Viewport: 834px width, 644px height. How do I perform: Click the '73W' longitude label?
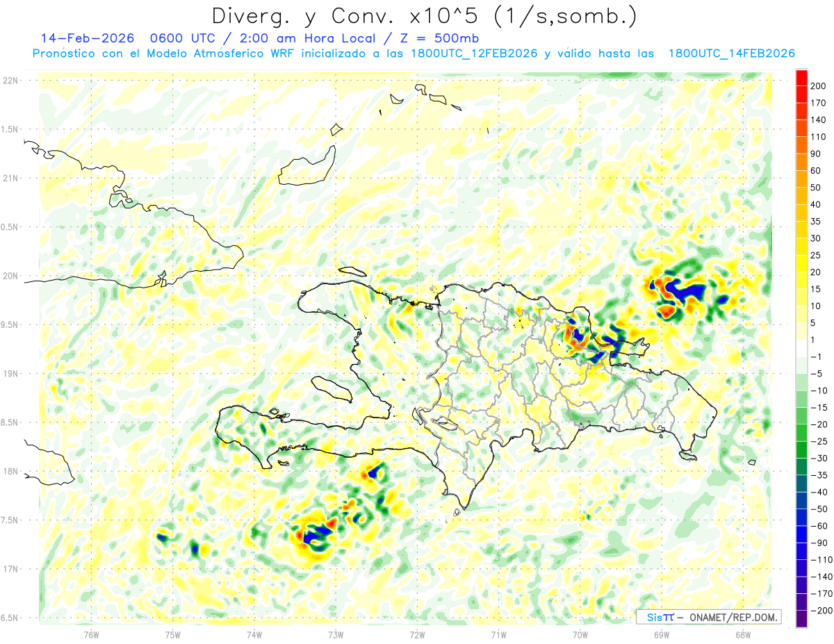click(x=336, y=634)
